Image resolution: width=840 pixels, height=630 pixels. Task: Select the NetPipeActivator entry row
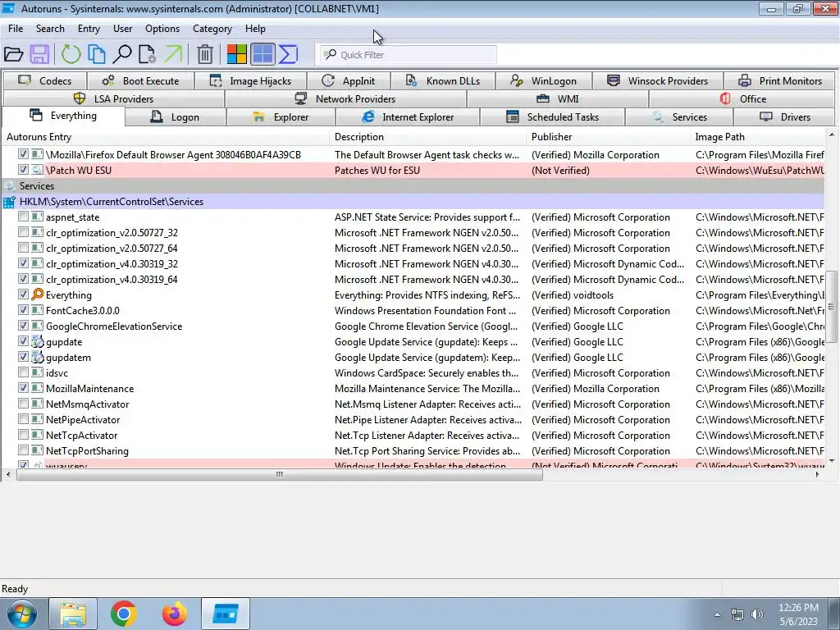tap(413, 419)
